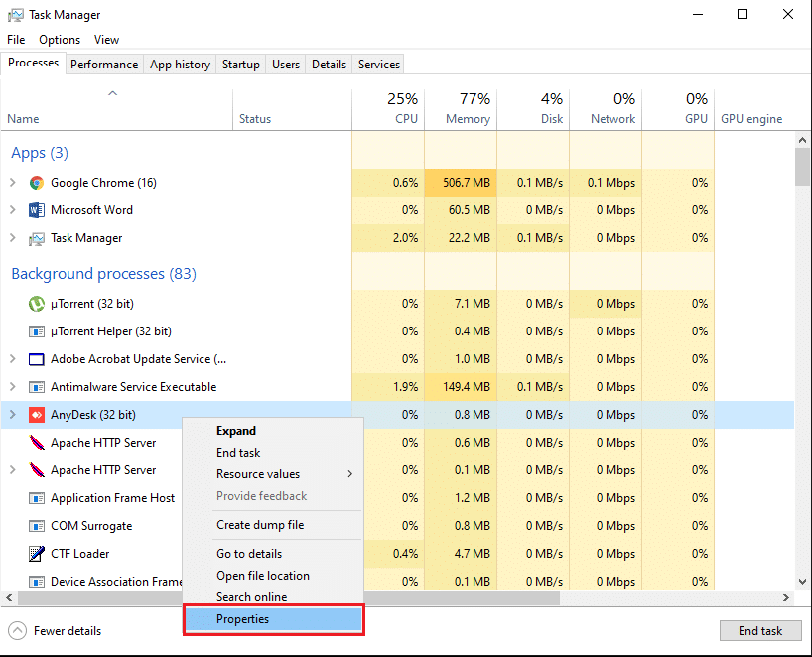Click the vertical scrollbar down arrow
Viewport: 812px width, 657px height.
802,582
